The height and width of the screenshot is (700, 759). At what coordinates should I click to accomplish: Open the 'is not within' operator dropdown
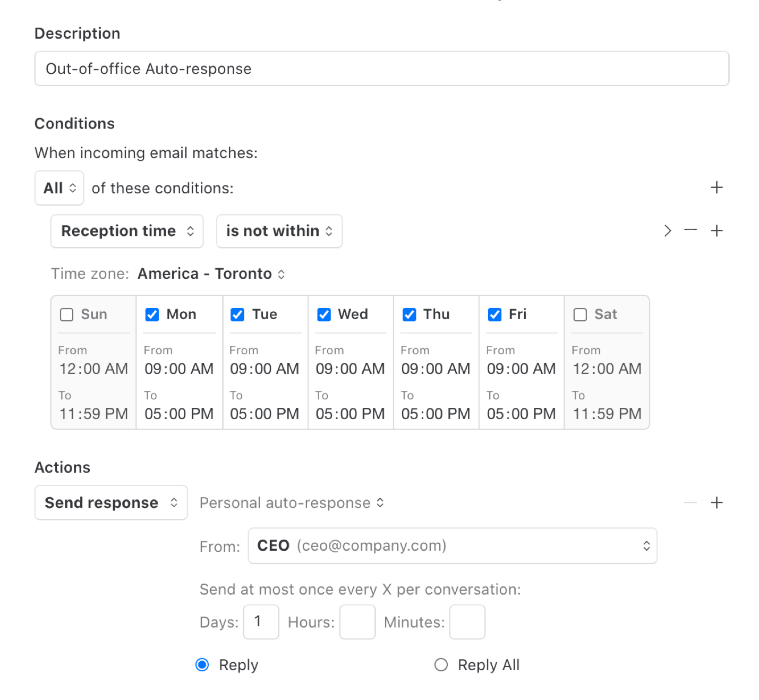click(279, 231)
